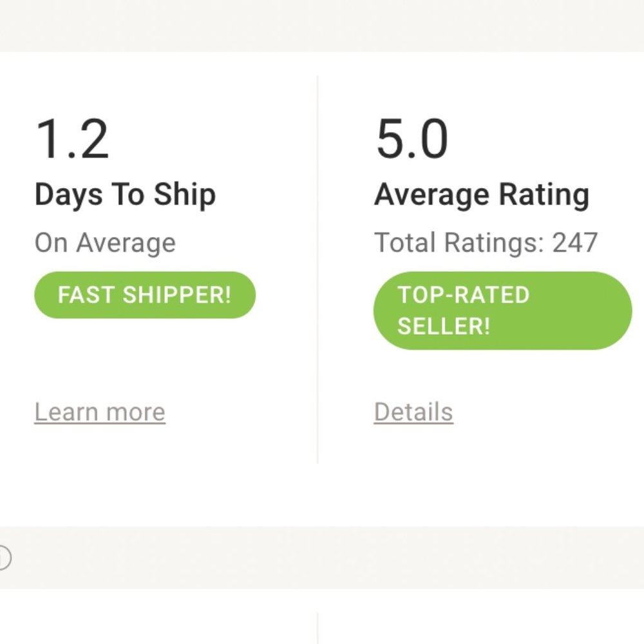Viewport: 644px width, 644px height.
Task: Open the Learn more link
Action: pyautogui.click(x=100, y=412)
